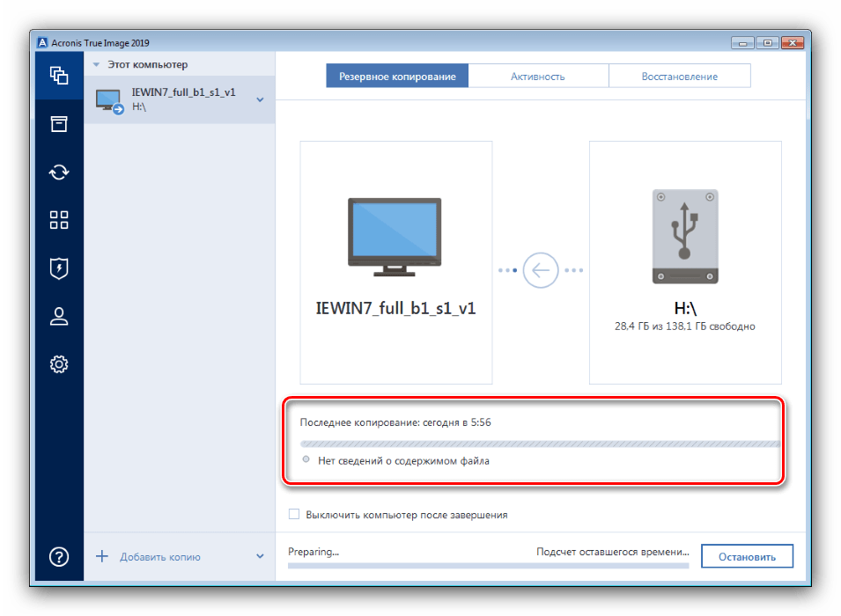The image size is (841, 616).
Task: Click the 'Остановить' button
Action: click(747, 556)
